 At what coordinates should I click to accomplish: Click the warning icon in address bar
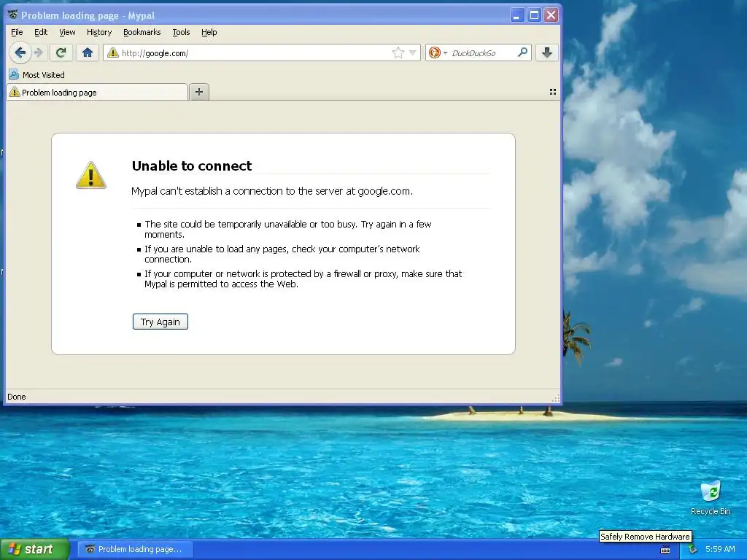pos(112,52)
